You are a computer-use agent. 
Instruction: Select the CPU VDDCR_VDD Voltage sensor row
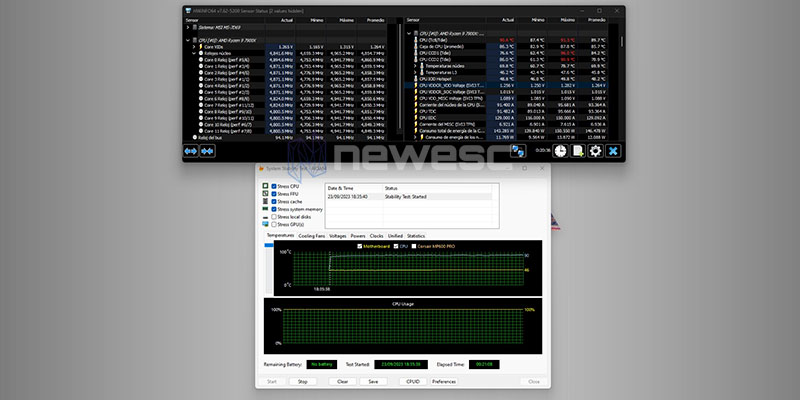point(506,86)
